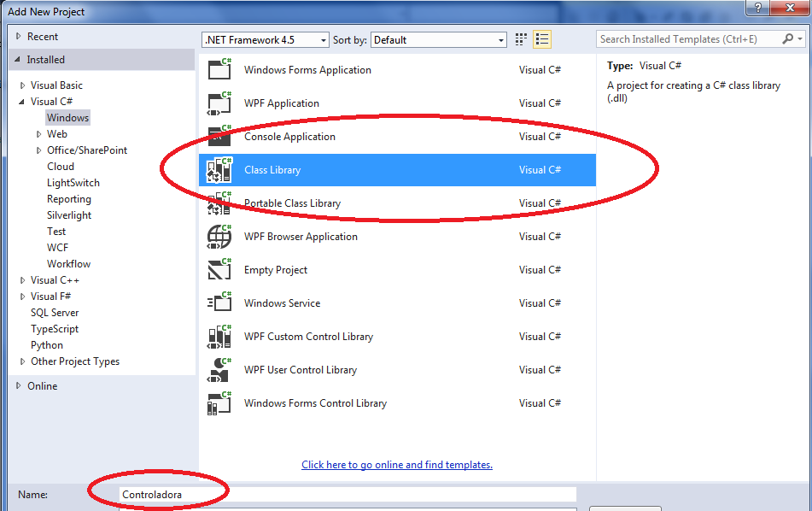Select the TypeScript category
This screenshot has height=511, width=812.
point(55,329)
